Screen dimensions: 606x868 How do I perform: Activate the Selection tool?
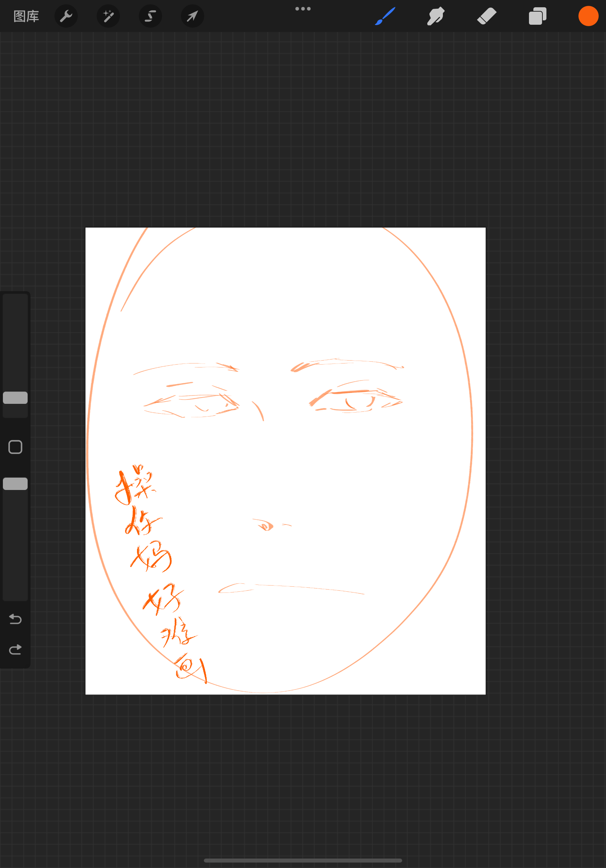pyautogui.click(x=150, y=16)
